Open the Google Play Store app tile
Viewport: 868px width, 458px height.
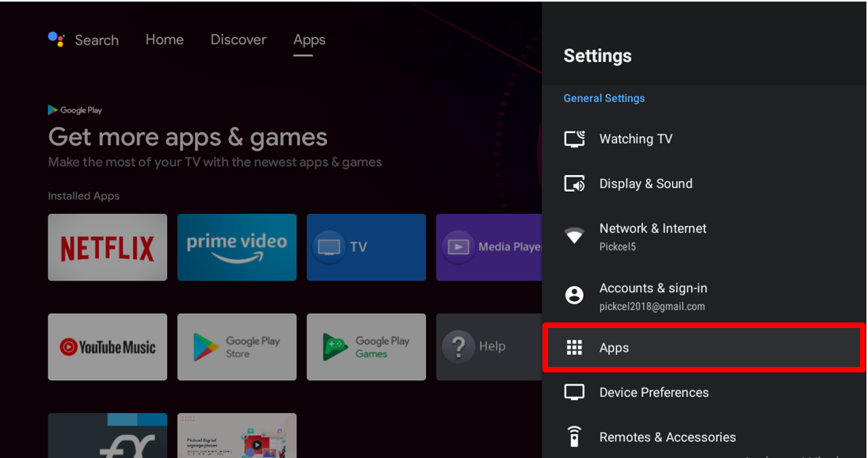coord(237,347)
